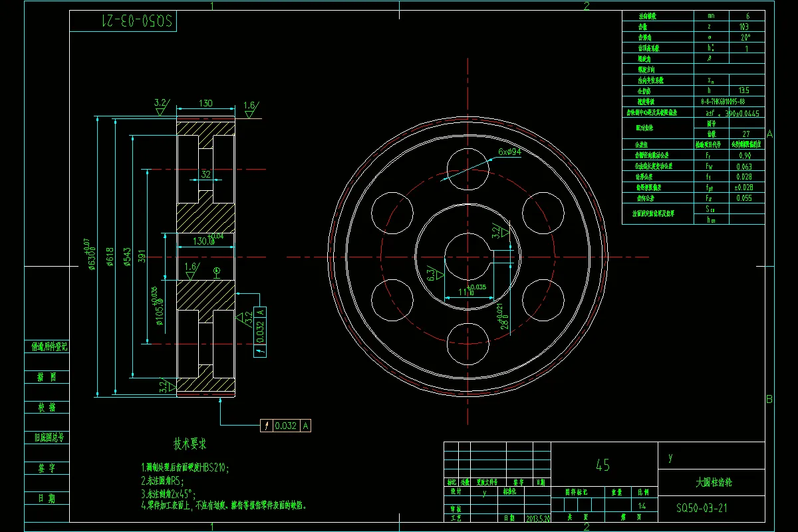Click the 'ø618' diameter dimension
Screen dimensions: 798x532
point(110,257)
